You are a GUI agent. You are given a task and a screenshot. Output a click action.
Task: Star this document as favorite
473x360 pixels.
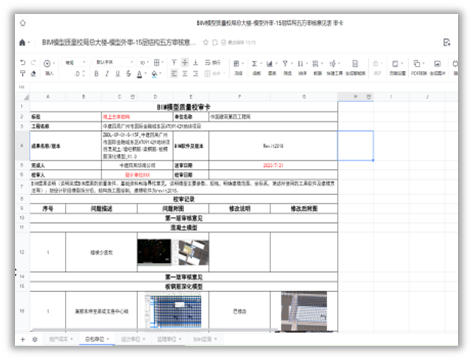point(206,42)
